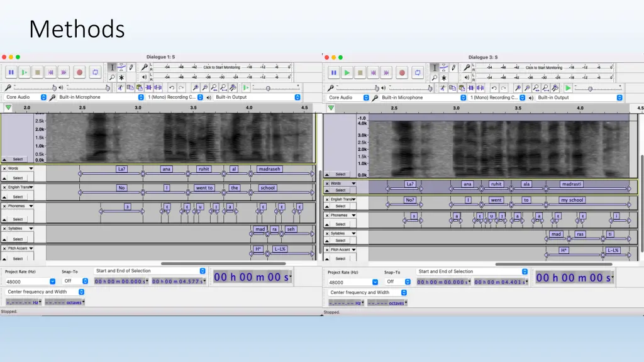Click green playhead marker on Dialogue 1 timeline
Viewport: 644px width, 362px height.
8,107
